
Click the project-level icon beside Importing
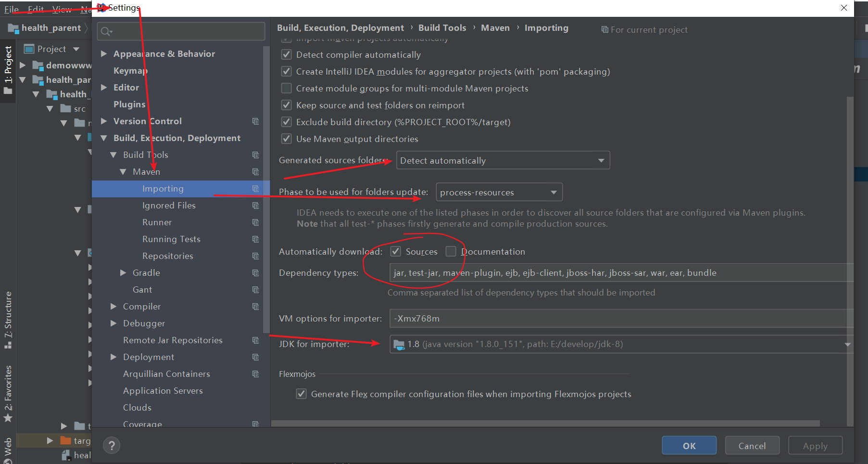255,189
